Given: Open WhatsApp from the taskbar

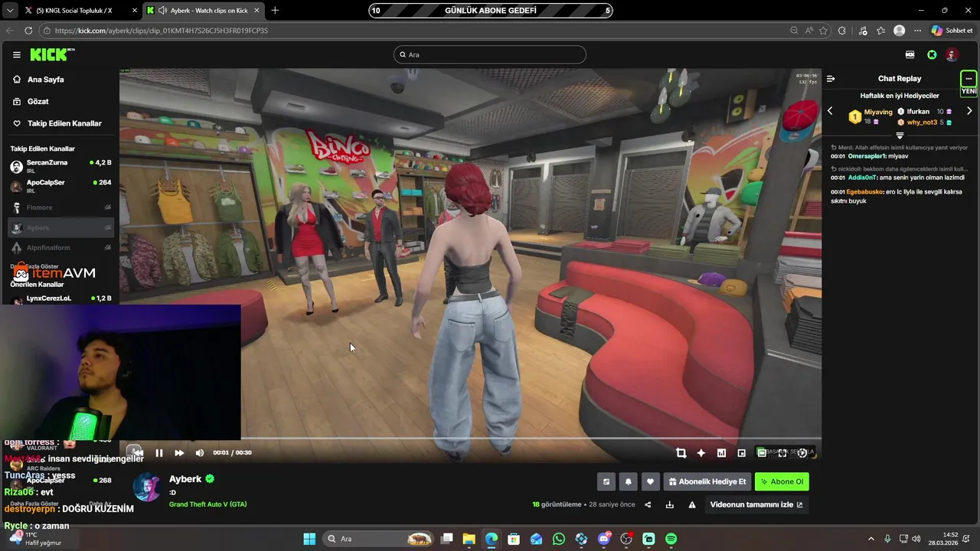Looking at the screenshot, I should [559, 539].
